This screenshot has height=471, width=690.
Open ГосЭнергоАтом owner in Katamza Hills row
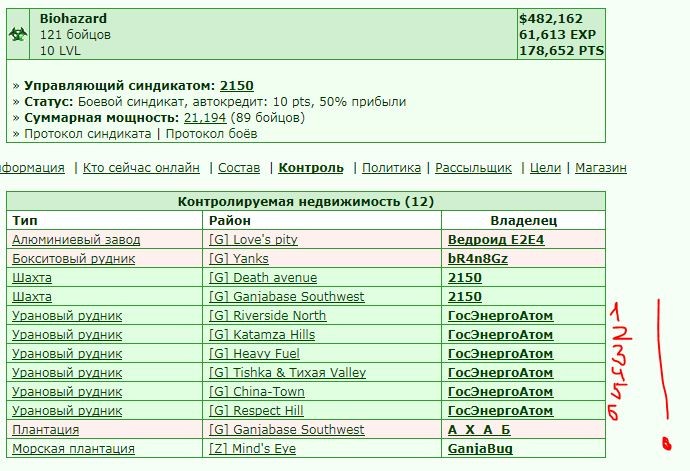point(500,335)
